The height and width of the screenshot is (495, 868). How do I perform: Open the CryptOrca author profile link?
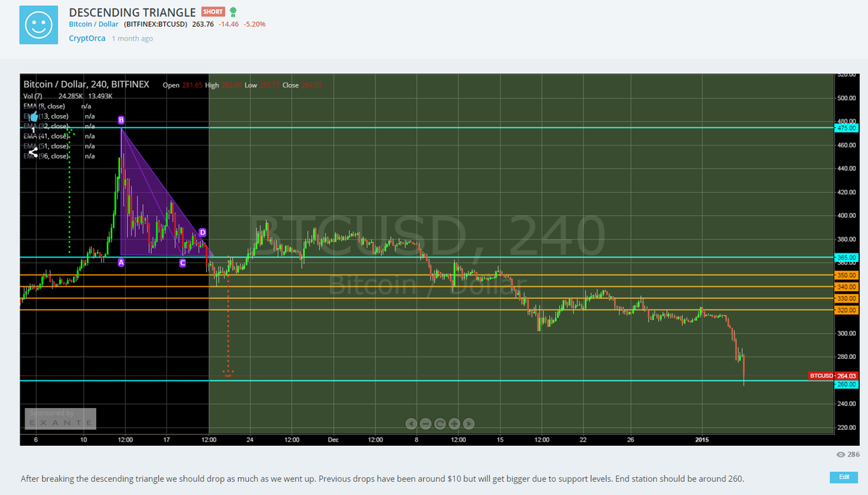point(87,38)
